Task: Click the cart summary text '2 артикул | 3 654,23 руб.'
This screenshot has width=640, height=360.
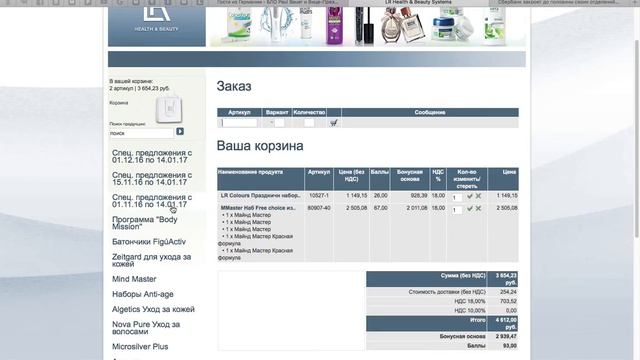Action: click(x=139, y=88)
